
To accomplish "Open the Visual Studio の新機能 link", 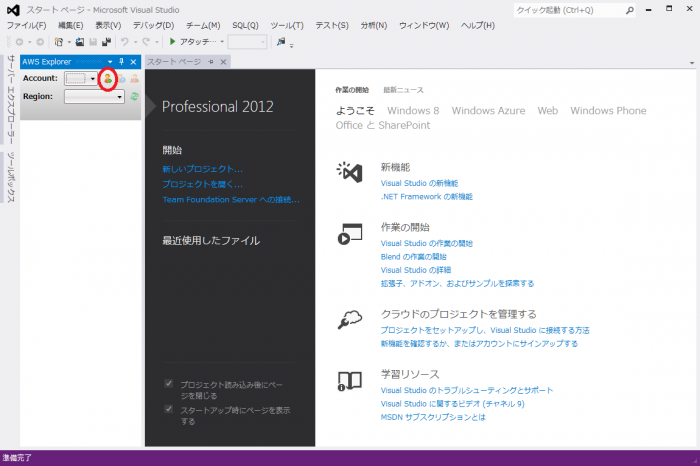I will click(x=419, y=183).
